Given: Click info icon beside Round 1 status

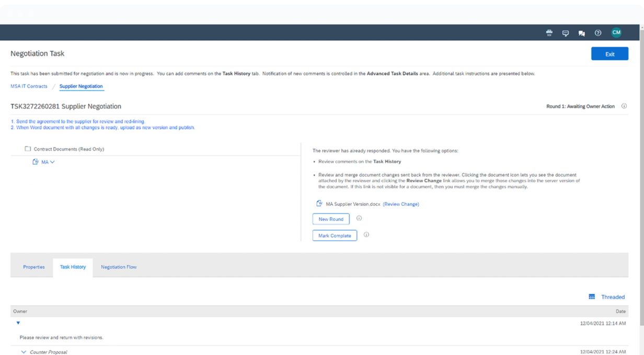Looking at the screenshot, I should click(x=624, y=106).
